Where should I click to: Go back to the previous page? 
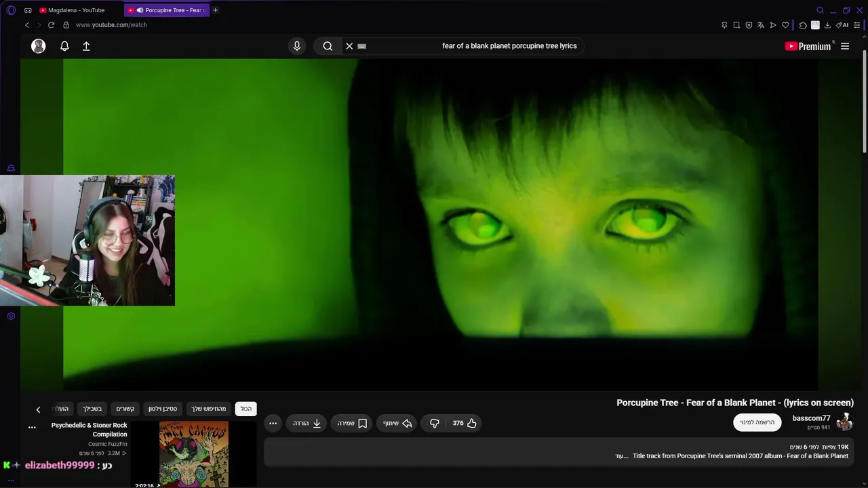tap(27, 25)
